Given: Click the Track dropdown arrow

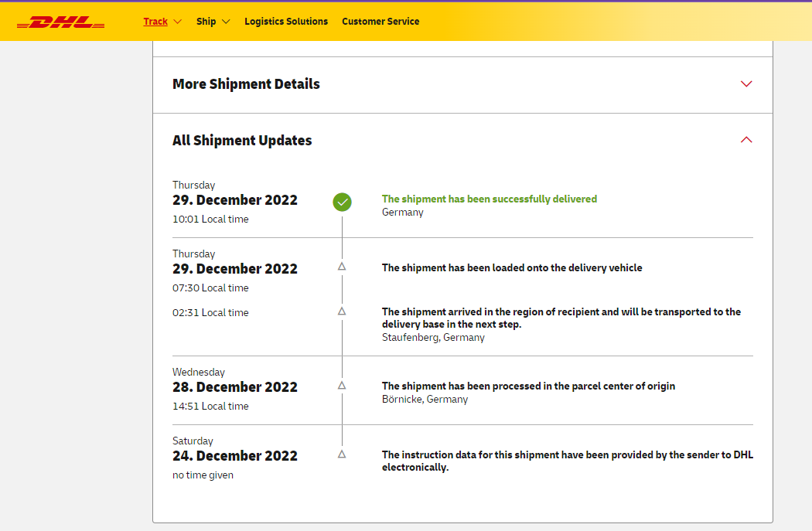Looking at the screenshot, I should (x=178, y=22).
